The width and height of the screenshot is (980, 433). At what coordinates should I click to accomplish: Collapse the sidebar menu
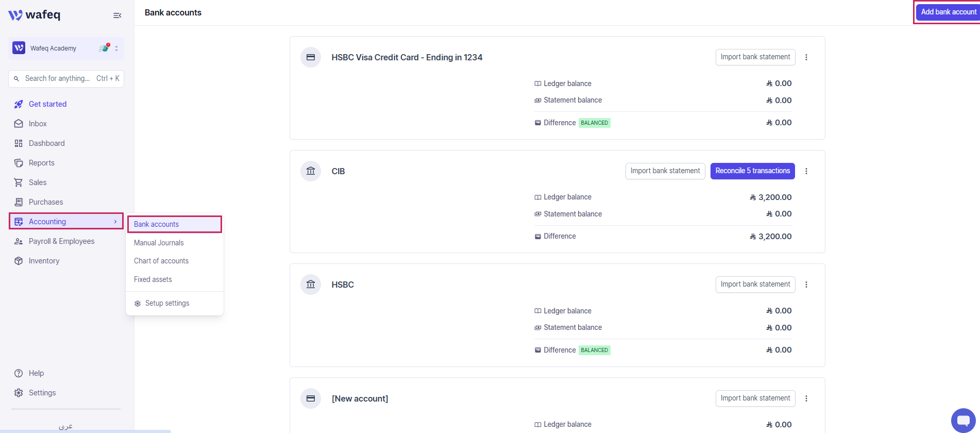tap(117, 15)
